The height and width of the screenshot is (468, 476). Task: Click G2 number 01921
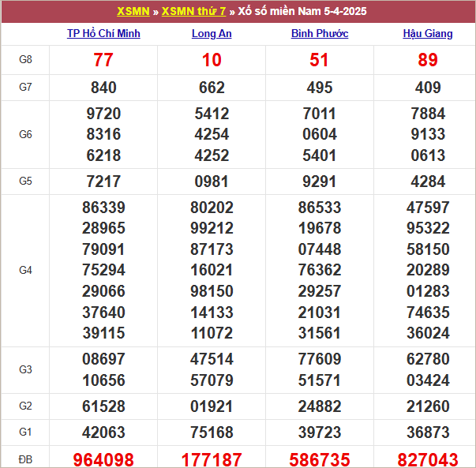212,407
